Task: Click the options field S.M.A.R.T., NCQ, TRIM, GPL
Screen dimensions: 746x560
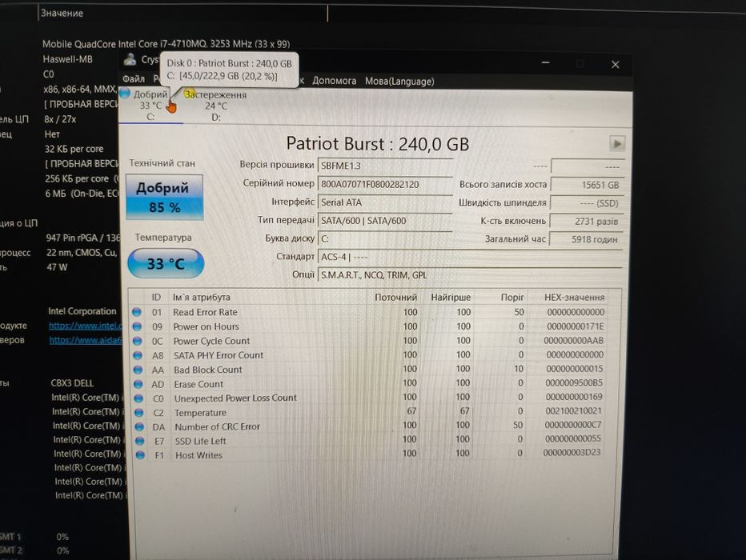Action: (x=470, y=274)
